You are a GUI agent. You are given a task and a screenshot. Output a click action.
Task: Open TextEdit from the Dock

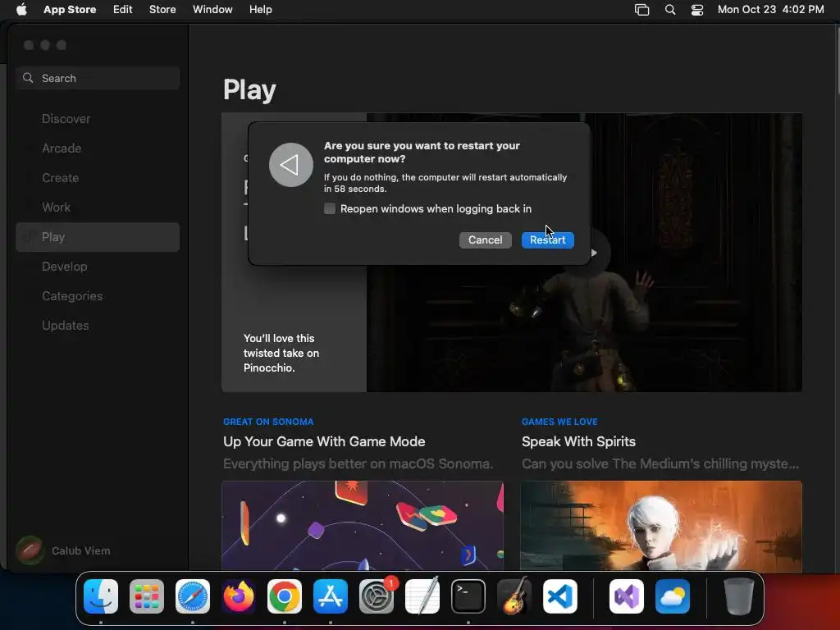pyautogui.click(x=422, y=596)
